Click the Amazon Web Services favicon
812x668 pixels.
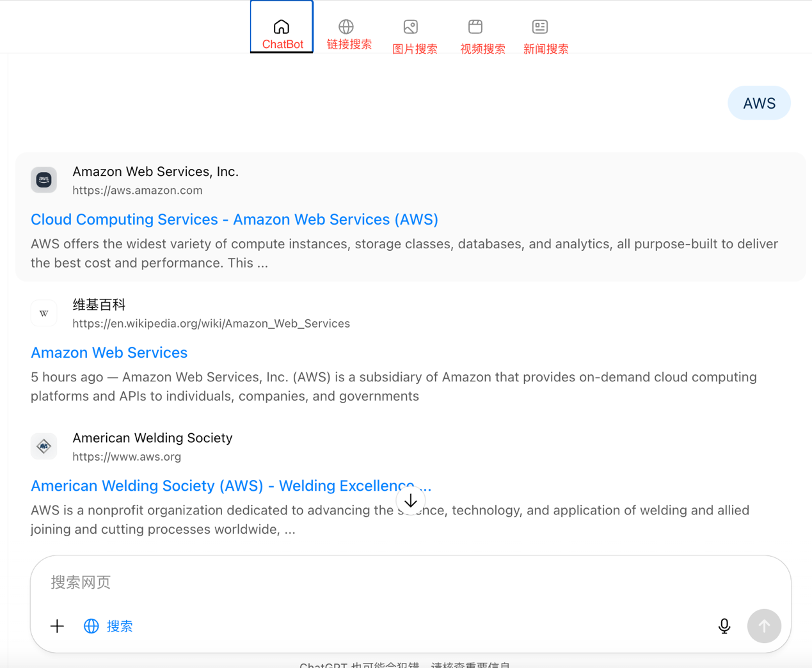pos(44,180)
